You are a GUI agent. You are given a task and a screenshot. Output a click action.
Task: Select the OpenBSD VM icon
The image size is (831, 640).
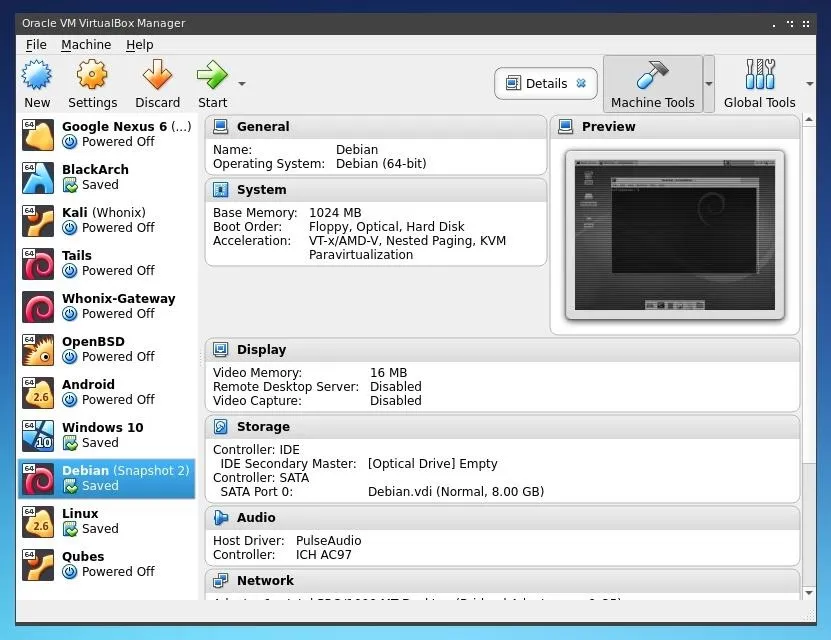click(38, 350)
